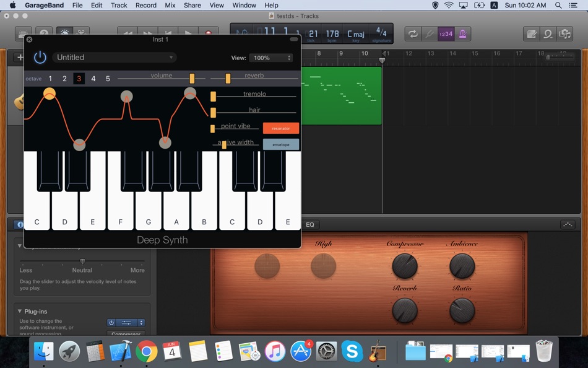Click the 178 bpm tempo display
The height and width of the screenshot is (368, 588).
point(332,35)
